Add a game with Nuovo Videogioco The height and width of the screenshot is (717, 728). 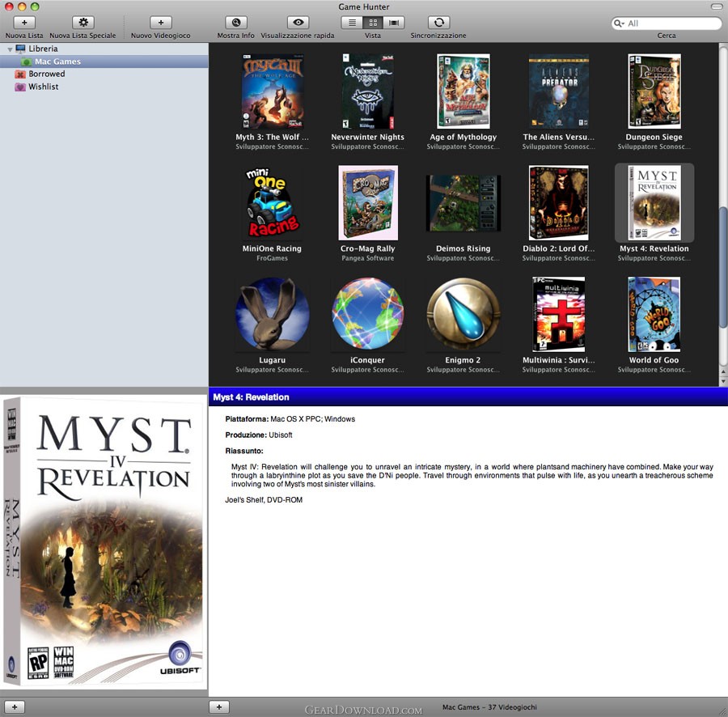(x=161, y=23)
